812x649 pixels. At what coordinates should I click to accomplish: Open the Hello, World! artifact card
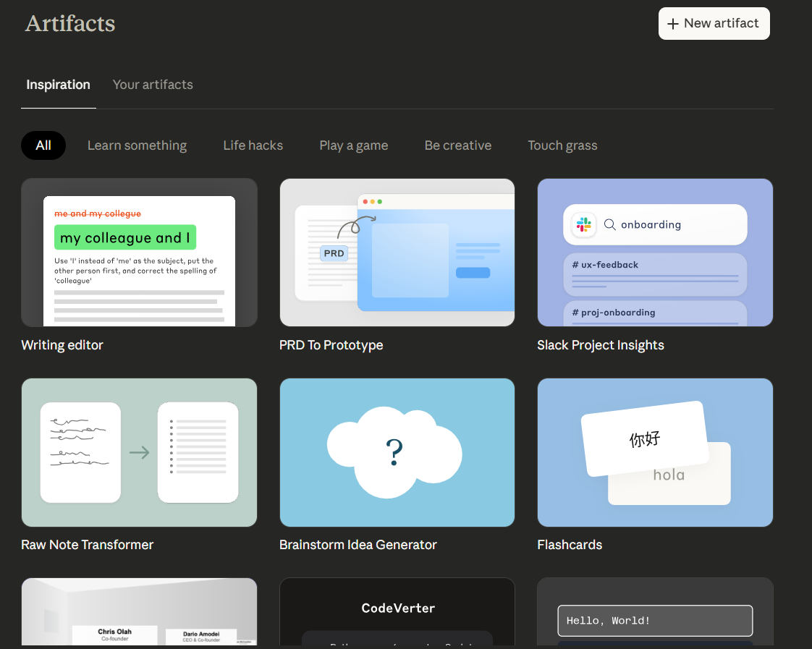655,611
